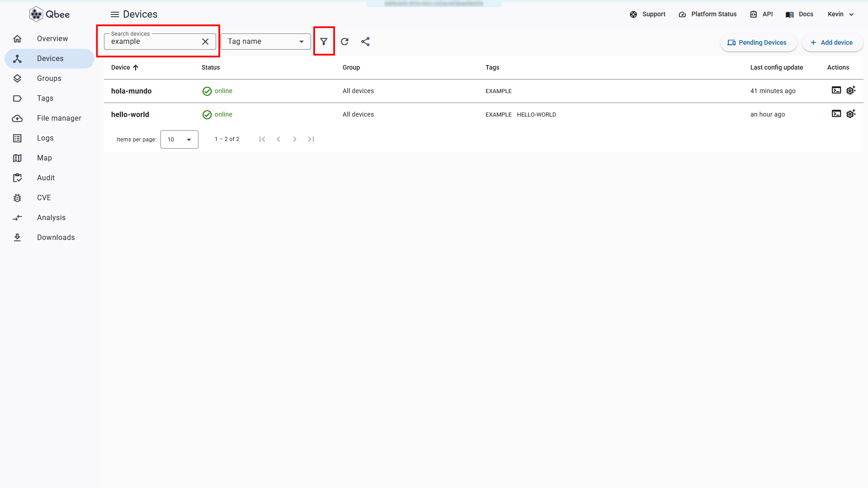Click online status of hola-mundo

pyautogui.click(x=217, y=91)
